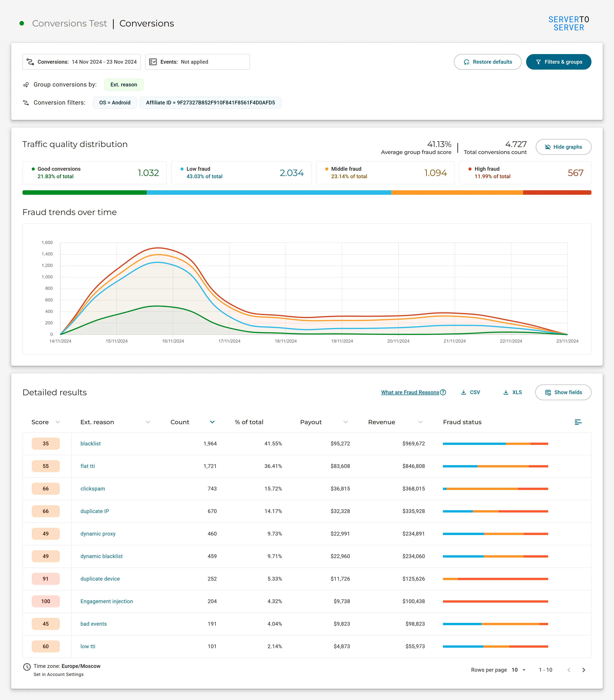Click the Restore defaults button
The height and width of the screenshot is (700, 614).
coord(488,62)
